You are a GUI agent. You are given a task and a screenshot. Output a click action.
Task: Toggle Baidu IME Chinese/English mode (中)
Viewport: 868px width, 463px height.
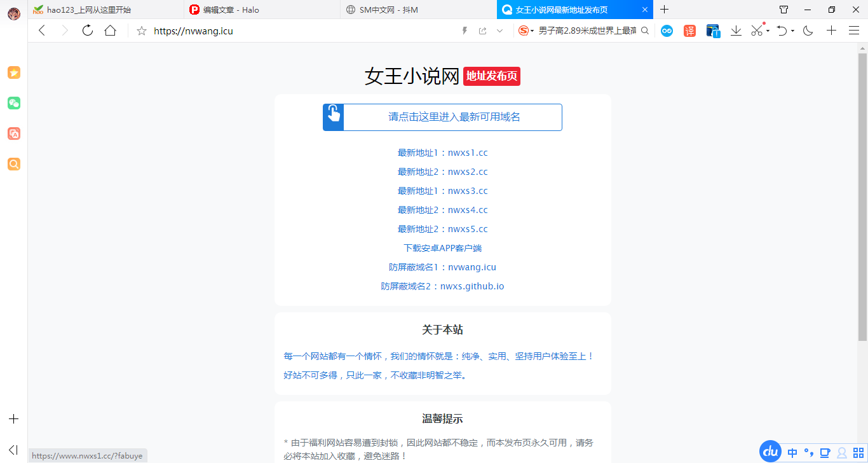coord(792,453)
